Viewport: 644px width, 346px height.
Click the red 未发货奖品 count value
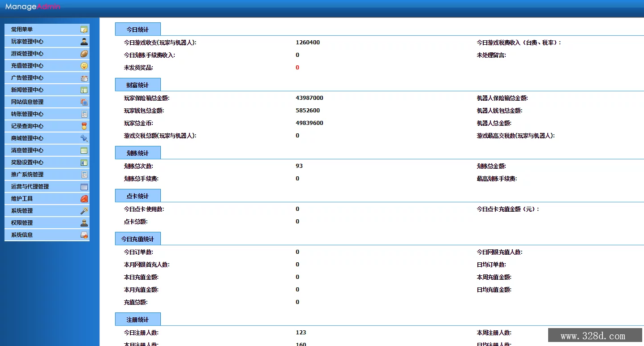[297, 68]
